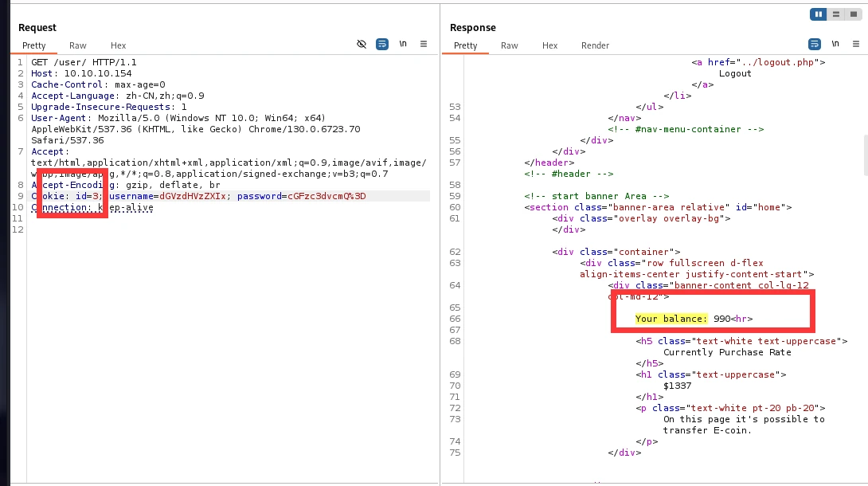Click the 'Accept-Language: zh-CN,zh;q=0.9' header
This screenshot has height=486, width=868.
[117, 95]
